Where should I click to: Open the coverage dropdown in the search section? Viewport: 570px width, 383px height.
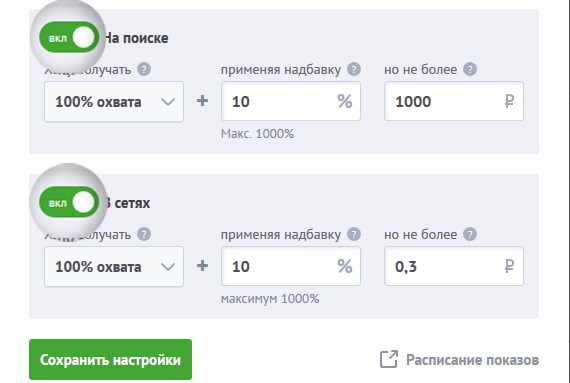(x=114, y=101)
